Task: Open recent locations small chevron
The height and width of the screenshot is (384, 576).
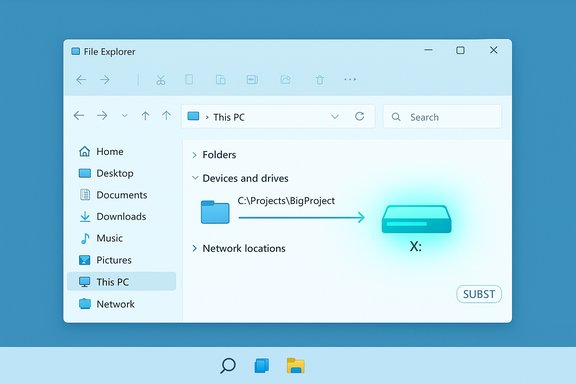Action: click(125, 116)
